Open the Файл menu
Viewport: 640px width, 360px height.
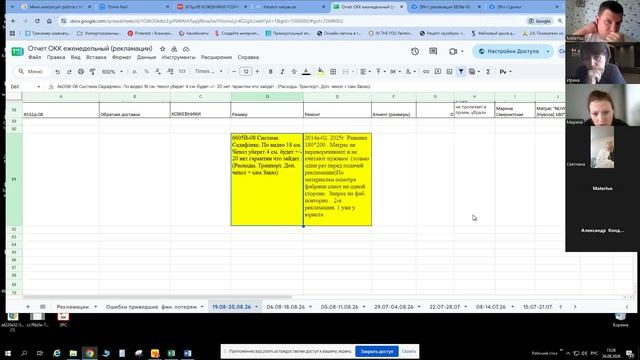tap(35, 58)
